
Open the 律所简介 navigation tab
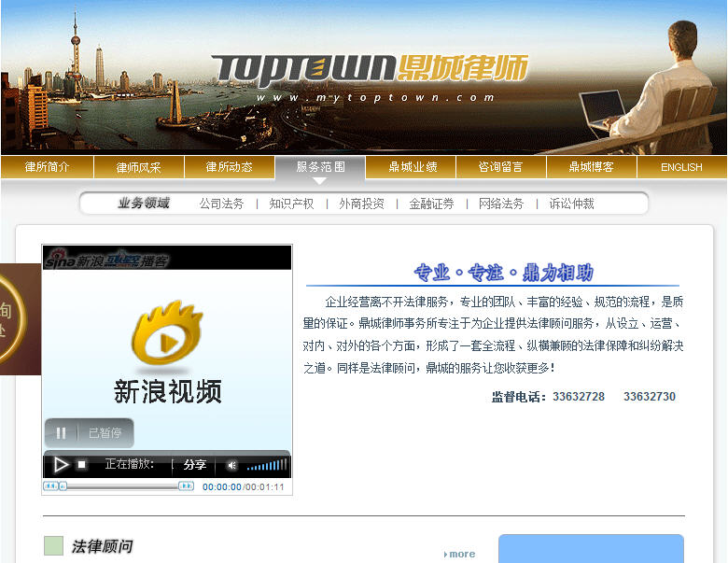tap(47, 167)
